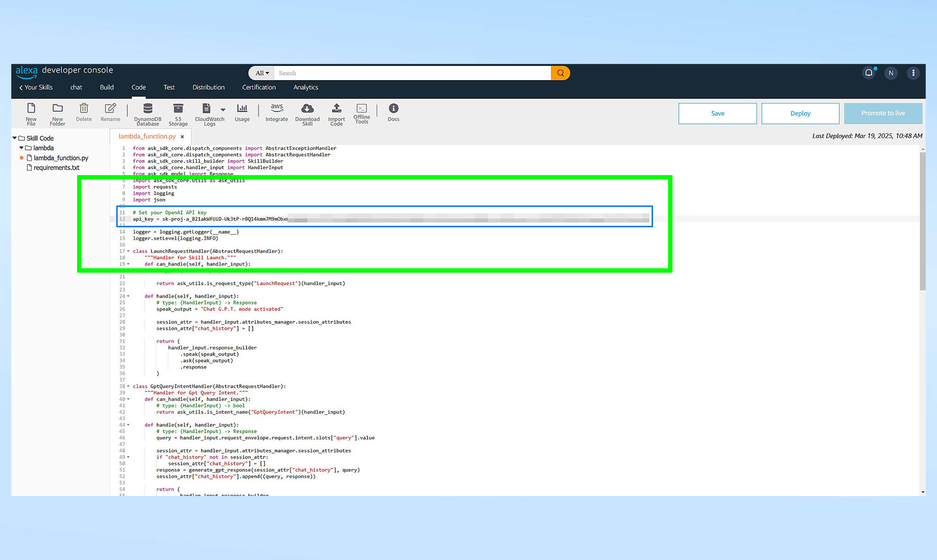Screen dimensions: 937x560
Task: Open Offline Tools
Action: click(x=362, y=113)
